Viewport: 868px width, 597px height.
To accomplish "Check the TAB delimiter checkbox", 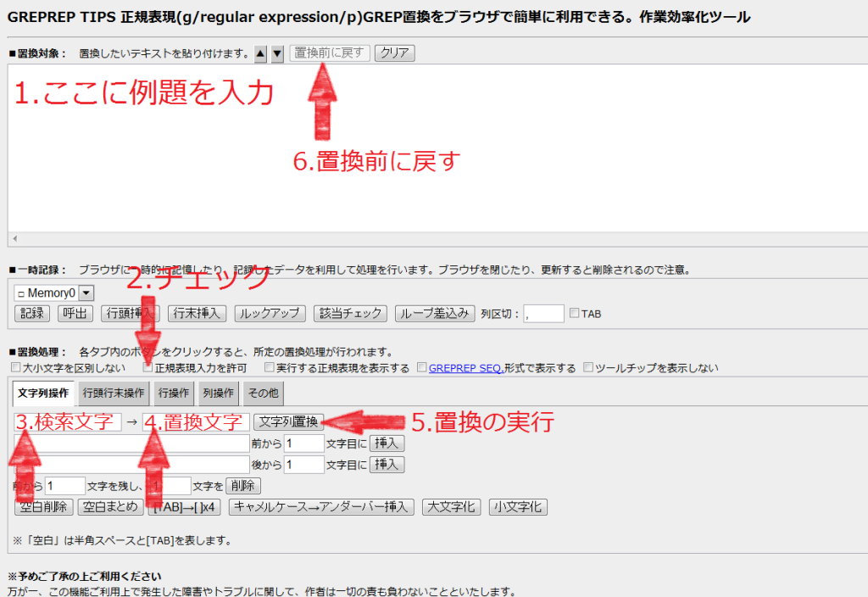I will click(x=575, y=314).
